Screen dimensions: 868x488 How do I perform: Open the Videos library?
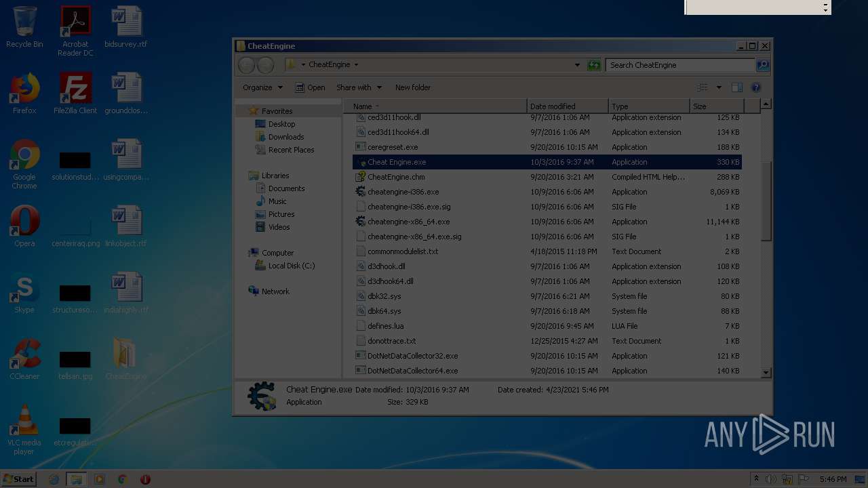pyautogui.click(x=273, y=227)
